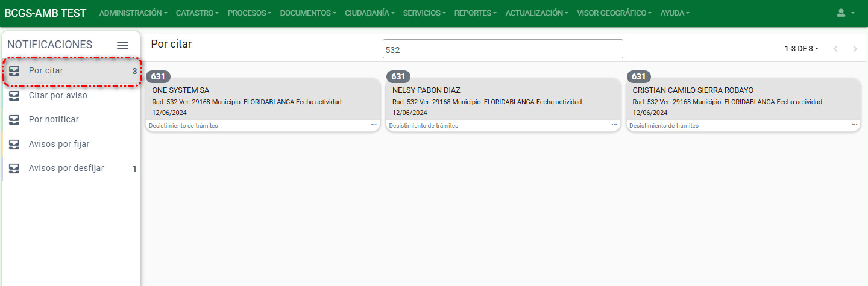Screen dimensions: 868x286
Task: Go to previous page arrow
Action: 835,49
